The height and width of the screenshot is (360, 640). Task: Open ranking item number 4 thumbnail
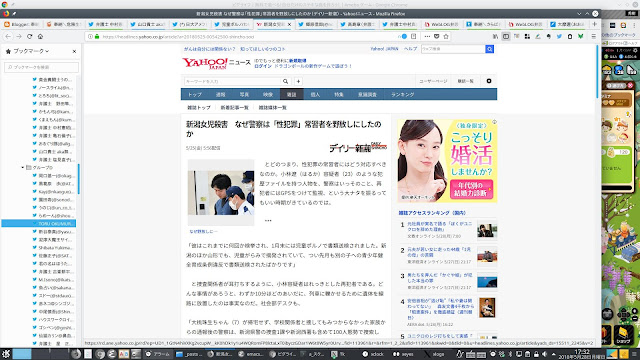pyautogui.click(x=487, y=308)
